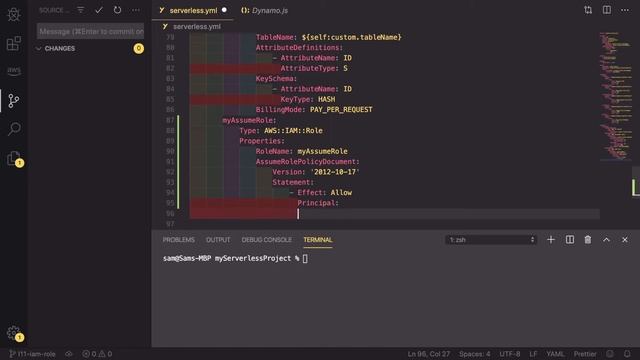This screenshot has height=360, width=640.
Task: Click 'KeySchema:' on line 83
Action: click(276, 78)
